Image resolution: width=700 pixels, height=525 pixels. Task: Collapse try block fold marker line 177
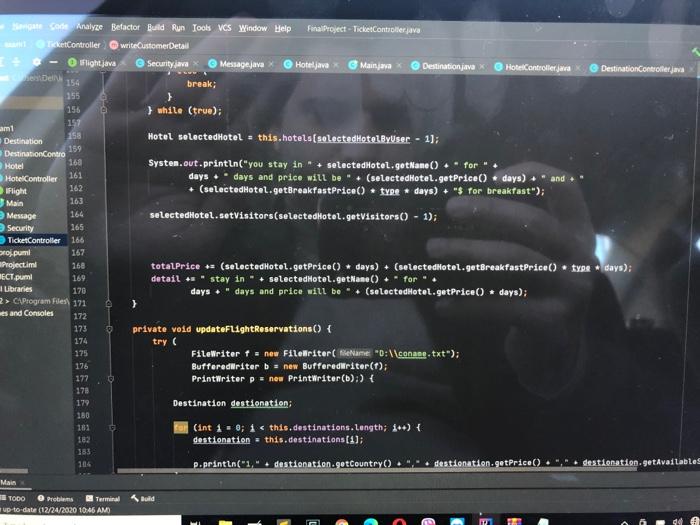(x=111, y=379)
